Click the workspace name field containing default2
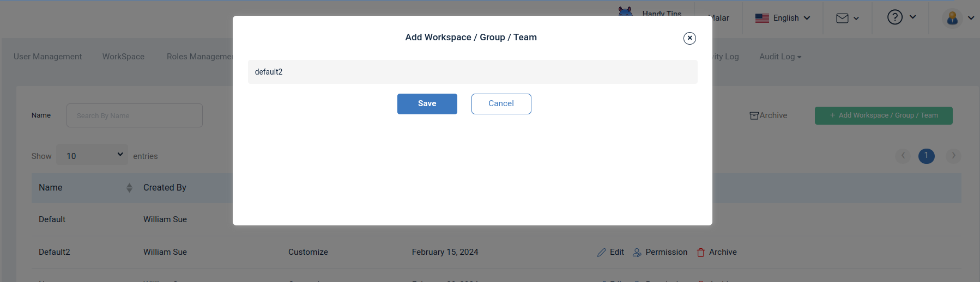The width and height of the screenshot is (980, 282). click(x=473, y=72)
